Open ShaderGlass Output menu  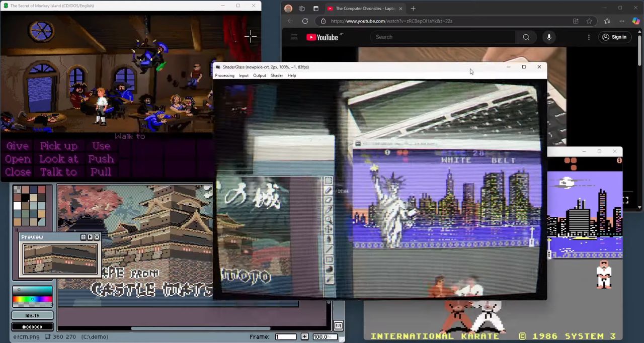259,75
